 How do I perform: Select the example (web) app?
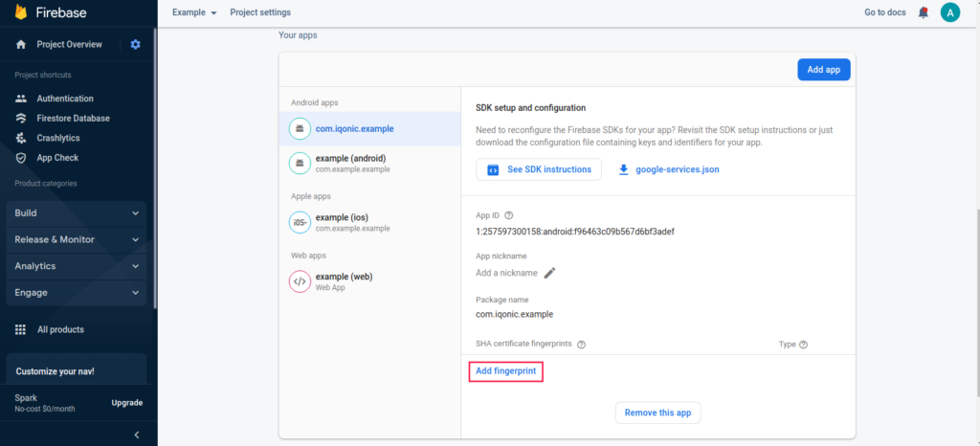370,281
